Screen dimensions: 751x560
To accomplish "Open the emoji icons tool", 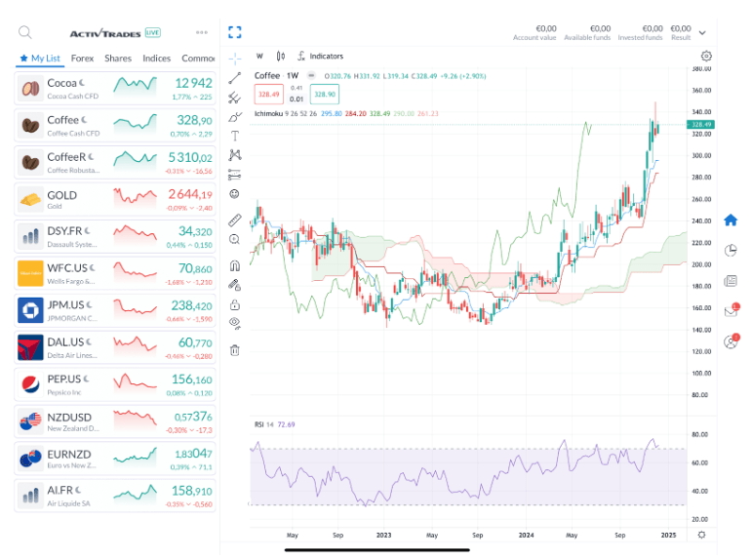I will tap(235, 194).
